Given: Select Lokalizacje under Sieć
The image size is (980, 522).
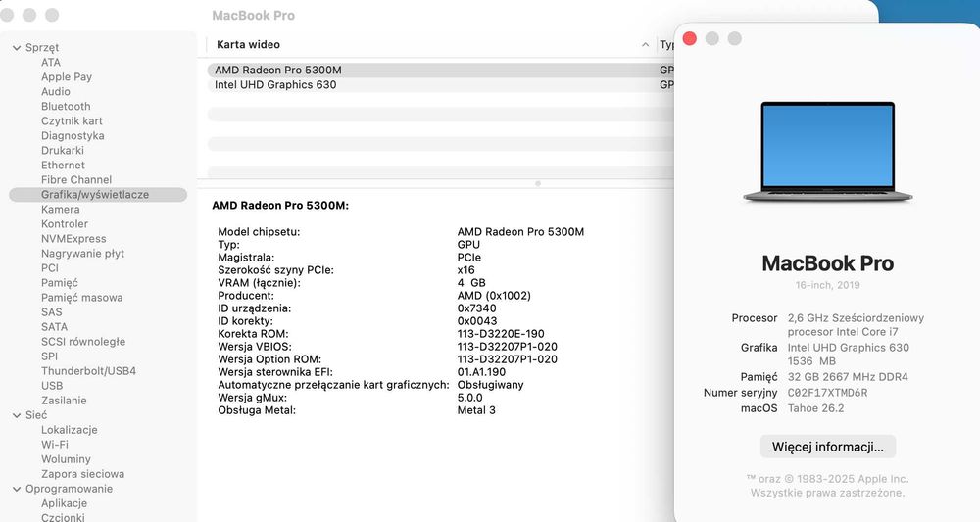Looking at the screenshot, I should coord(69,430).
